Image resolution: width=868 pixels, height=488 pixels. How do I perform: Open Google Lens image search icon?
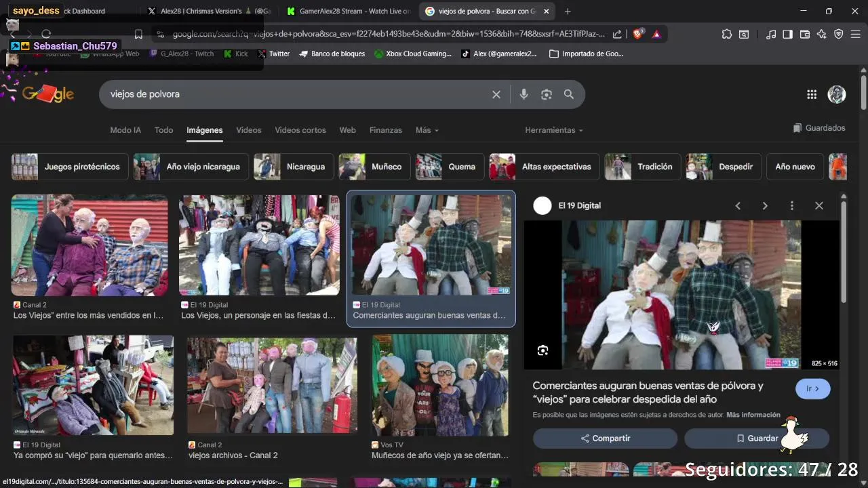click(547, 94)
